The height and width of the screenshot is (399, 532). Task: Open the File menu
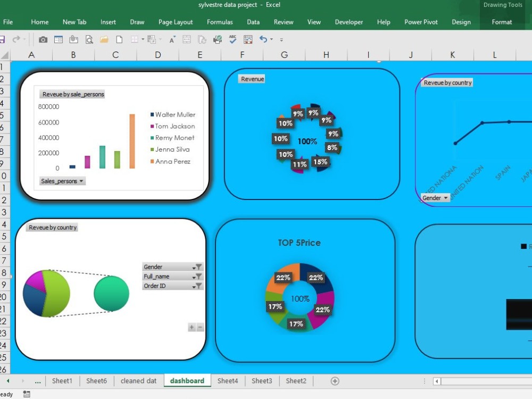8,22
